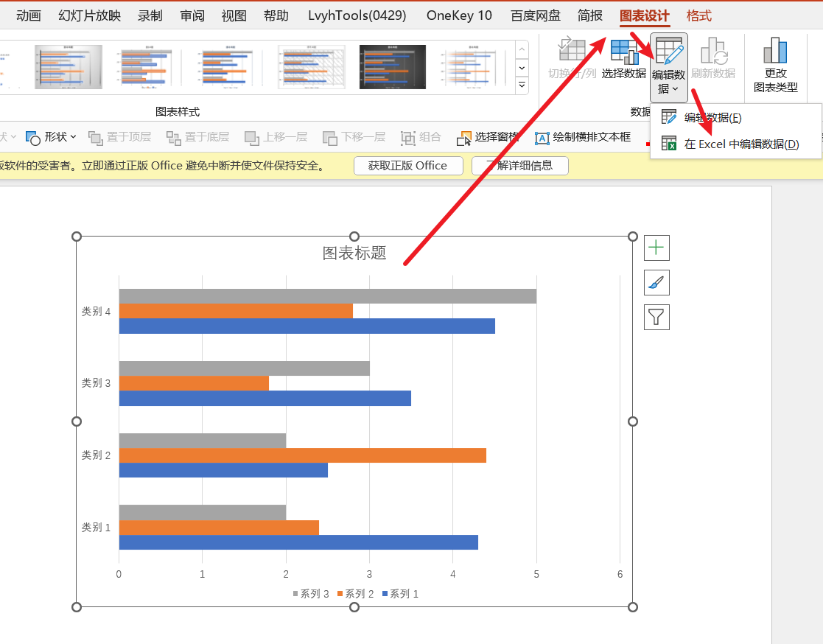The image size is (823, 644).
Task: Click the 了解详细信息 button
Action: (520, 166)
